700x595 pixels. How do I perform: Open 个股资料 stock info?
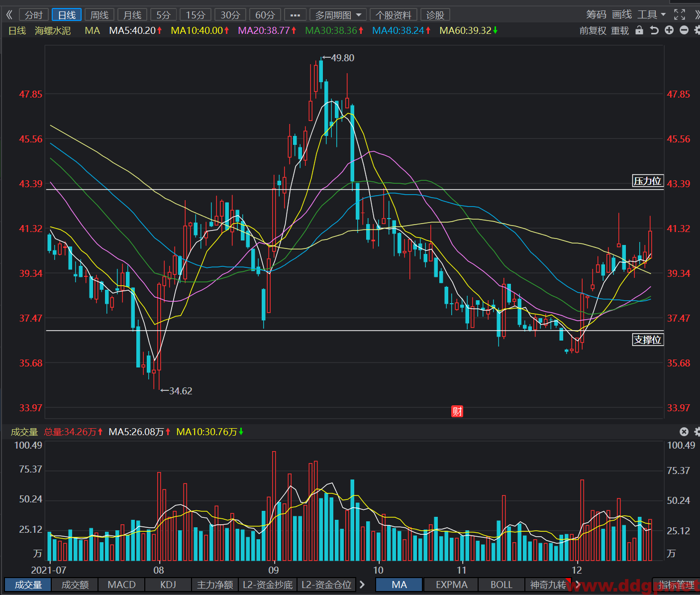tap(394, 15)
